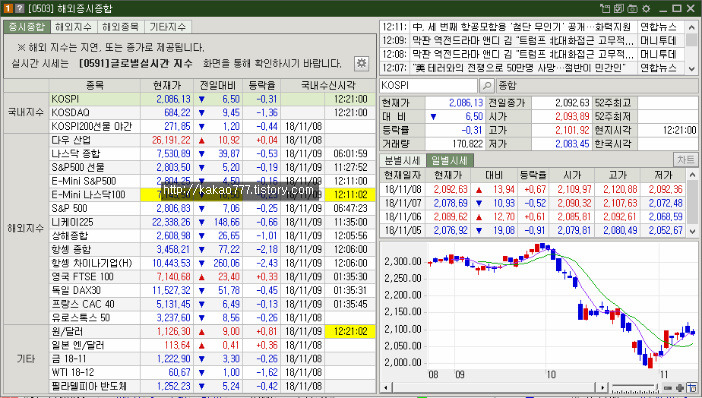
Task: Click the 종합 label next to search
Action: coord(507,86)
